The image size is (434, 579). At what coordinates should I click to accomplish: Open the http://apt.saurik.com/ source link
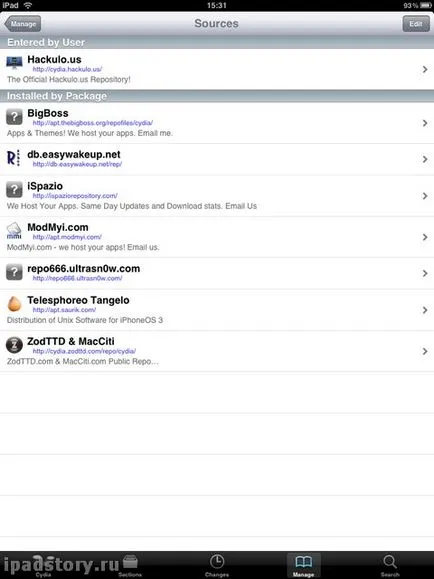coord(64,310)
